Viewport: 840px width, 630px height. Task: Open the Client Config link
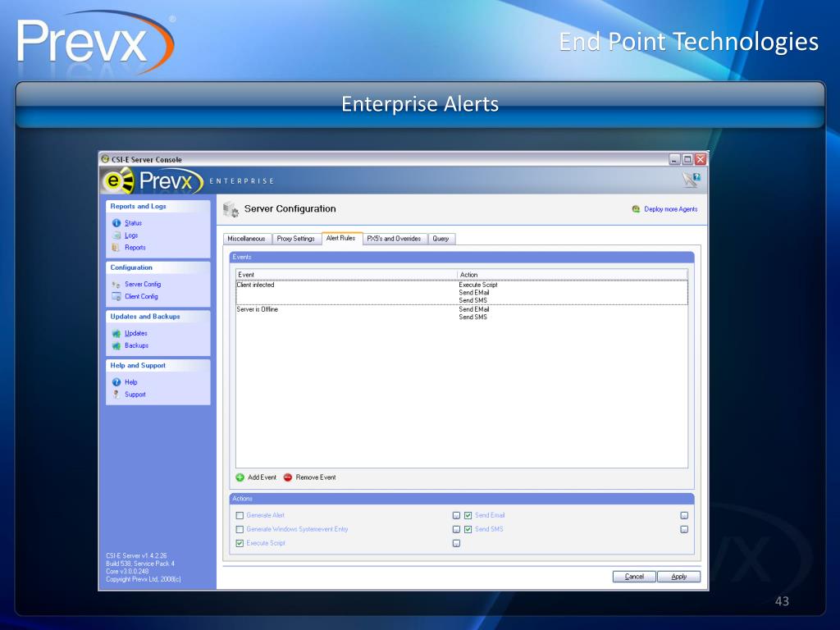[x=141, y=296]
